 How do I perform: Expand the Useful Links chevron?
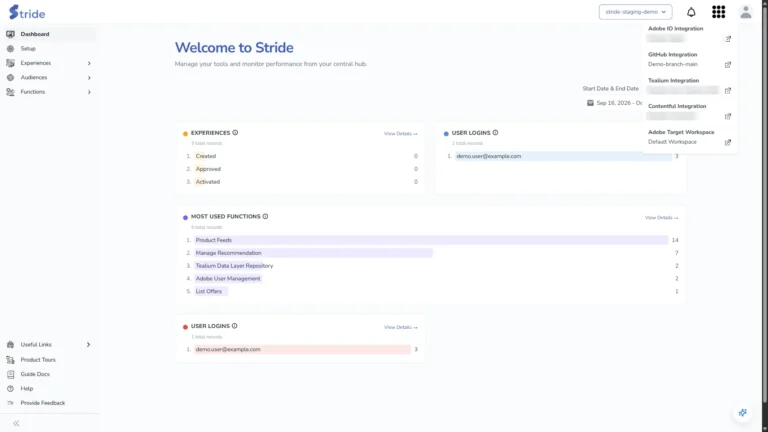(x=89, y=345)
